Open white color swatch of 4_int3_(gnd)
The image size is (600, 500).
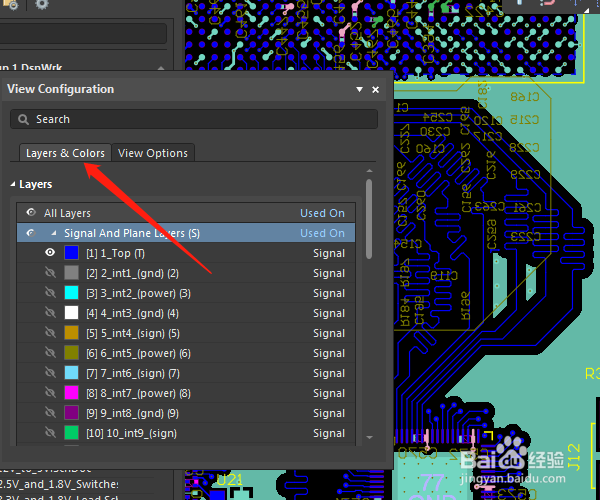72,313
